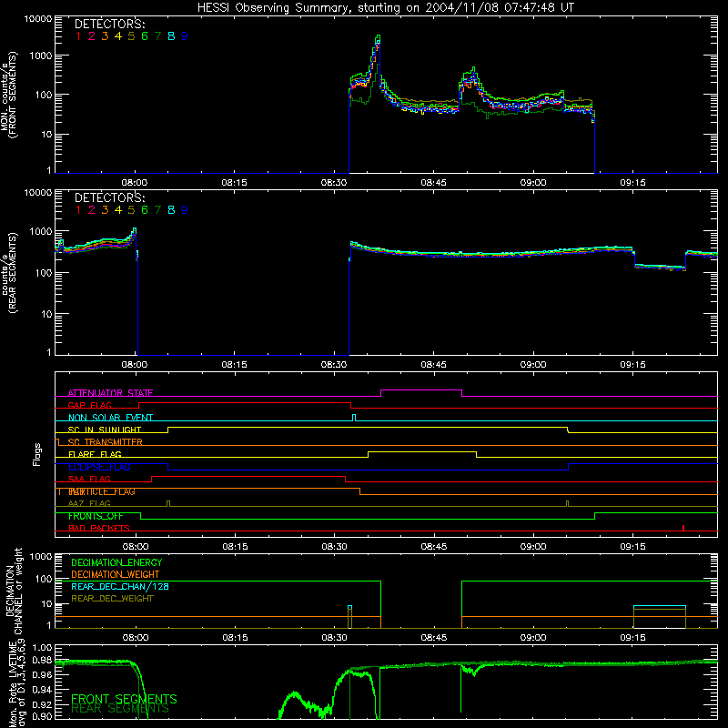This screenshot has width=728, height=728.
Task: Click the FRONT SEGMENTS legend in livetime plot
Action: (124, 699)
